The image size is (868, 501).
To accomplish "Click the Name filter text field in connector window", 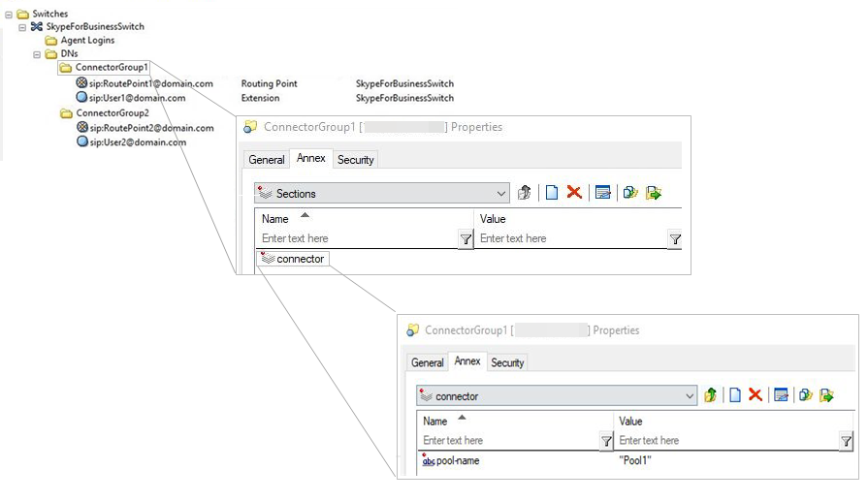I will 509,441.
